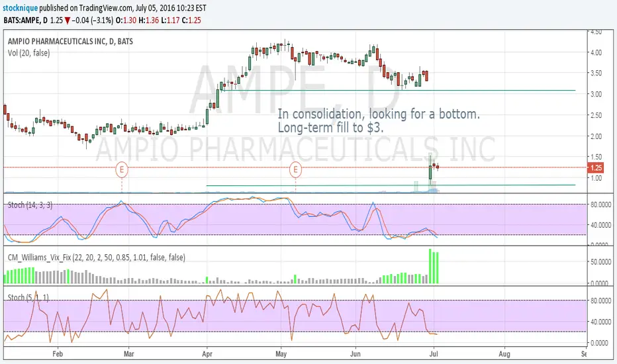Click the Vol (20, false) indicator label
617x364 pixels.
click(28, 53)
